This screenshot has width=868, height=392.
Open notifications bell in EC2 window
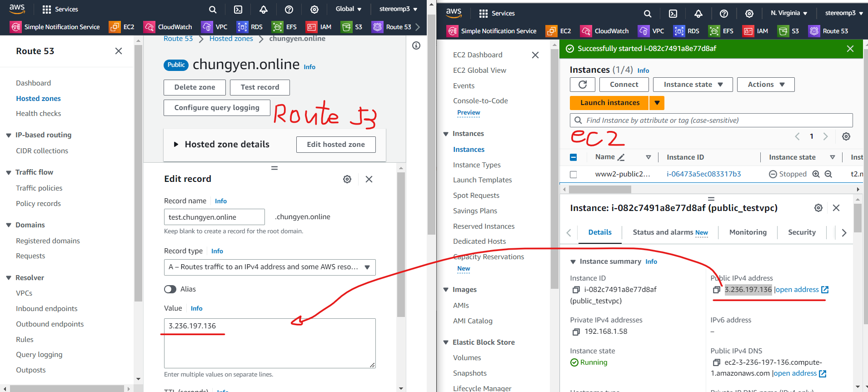pos(698,14)
